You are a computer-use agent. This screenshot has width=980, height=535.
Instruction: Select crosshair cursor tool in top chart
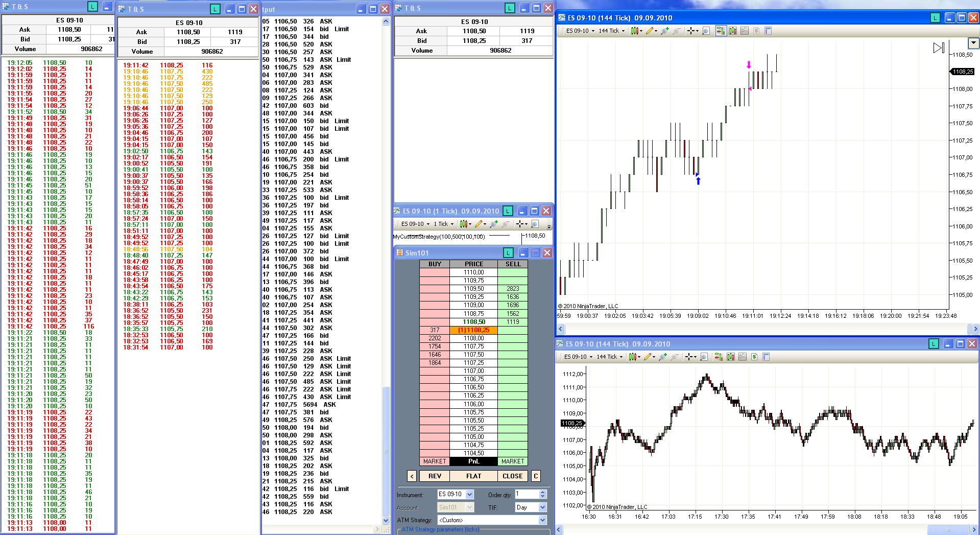click(x=691, y=31)
